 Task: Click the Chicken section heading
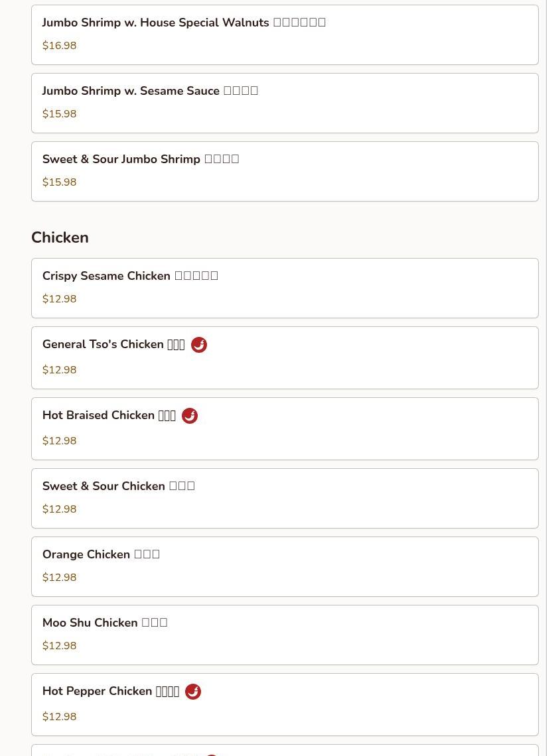coord(60,237)
